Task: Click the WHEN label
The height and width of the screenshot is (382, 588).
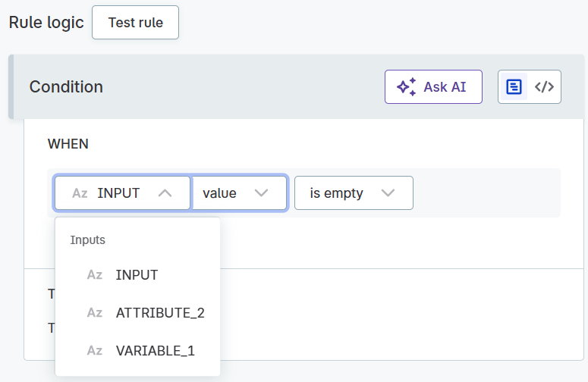Action: click(68, 144)
